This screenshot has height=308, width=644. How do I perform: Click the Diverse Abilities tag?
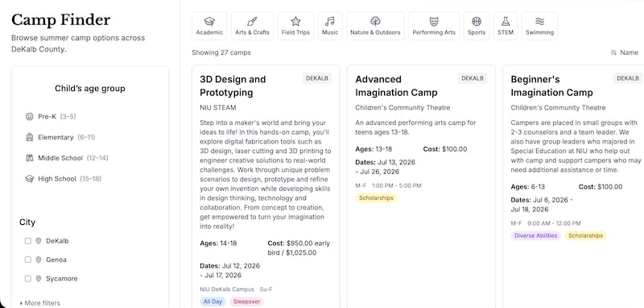pos(536,236)
